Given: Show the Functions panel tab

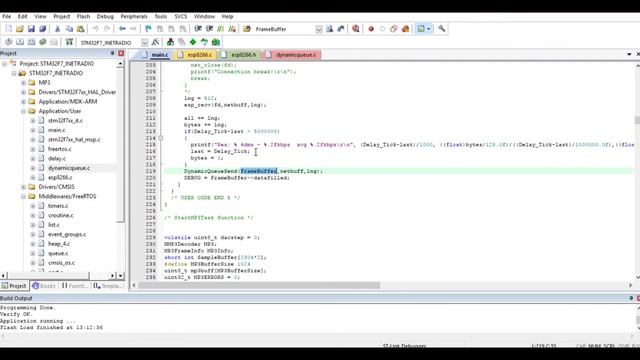Looking at the screenshot, I should (x=75, y=286).
